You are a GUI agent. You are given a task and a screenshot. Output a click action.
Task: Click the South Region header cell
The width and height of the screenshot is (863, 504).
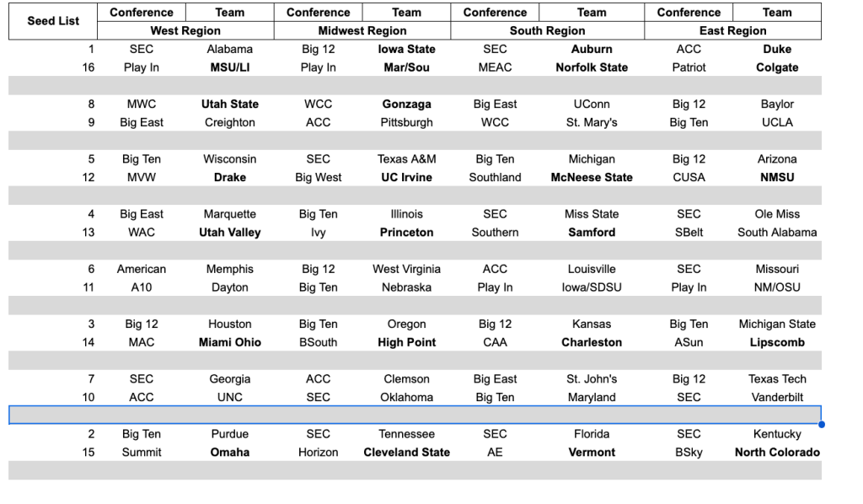[547, 30]
